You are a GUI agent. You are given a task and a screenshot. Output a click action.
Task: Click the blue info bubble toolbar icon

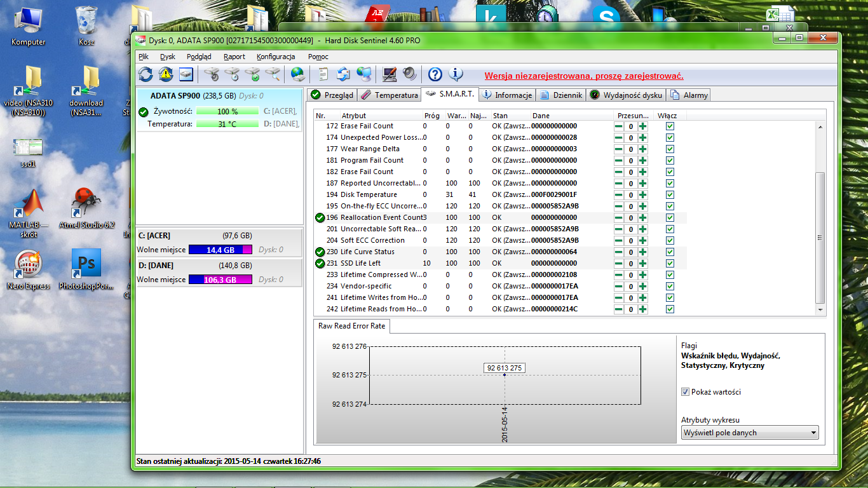click(456, 74)
